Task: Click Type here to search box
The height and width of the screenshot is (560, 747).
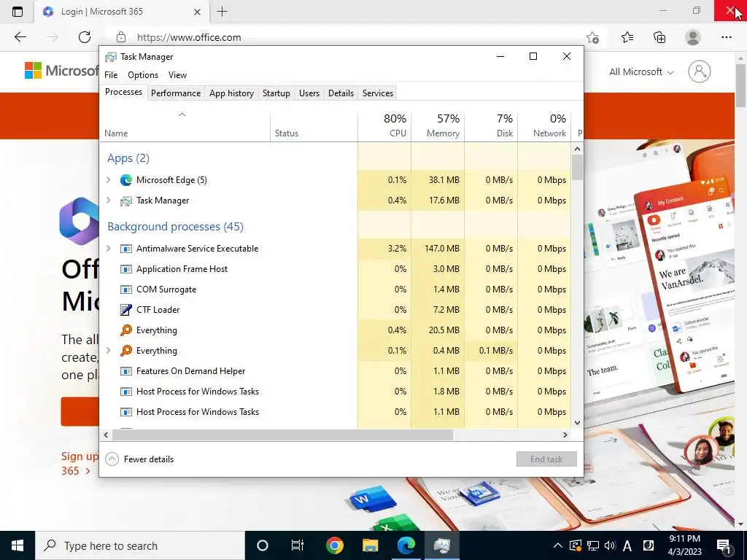Action: (140, 545)
